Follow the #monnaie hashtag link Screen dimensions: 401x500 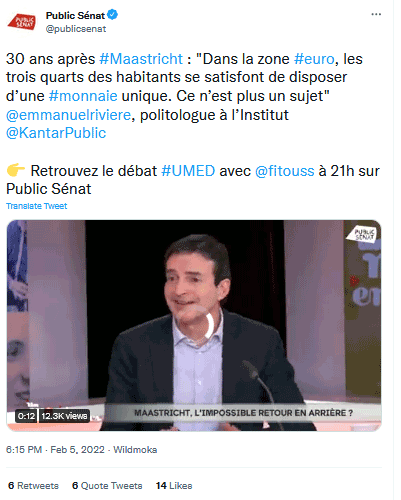pyautogui.click(x=83, y=96)
